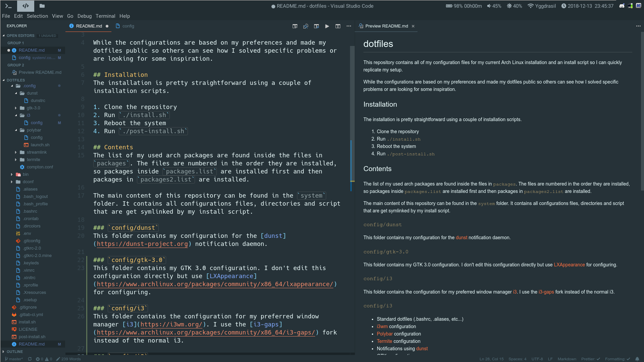
Task: Follow the LXAppearance link in the preview
Action: pyautogui.click(x=569, y=265)
